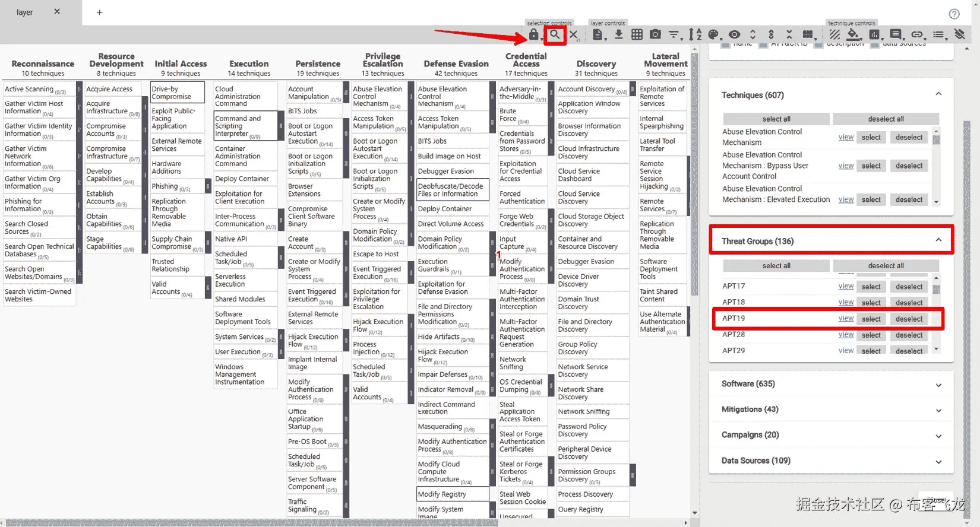Screen dimensions: 980x527
Task: Open metadata list icon
Action: pyautogui.click(x=940, y=35)
